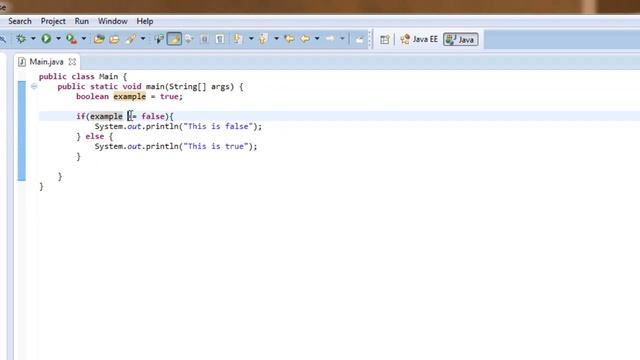Open the Search menu

[x=20, y=21]
